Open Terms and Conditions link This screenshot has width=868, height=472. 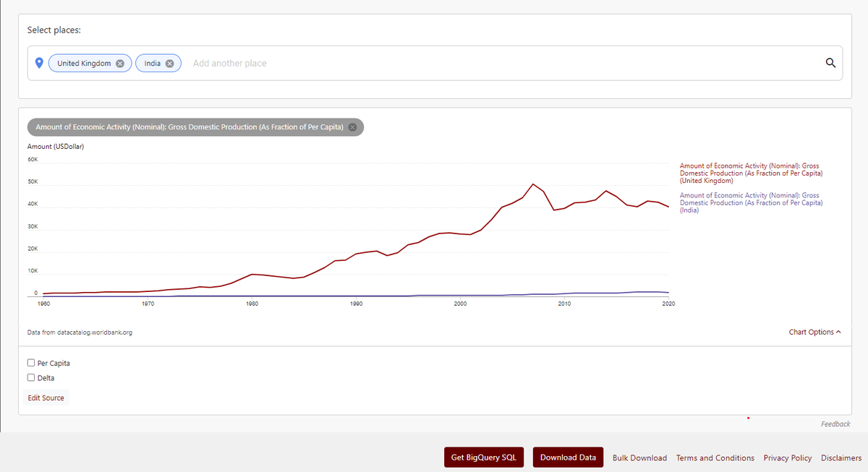click(715, 458)
